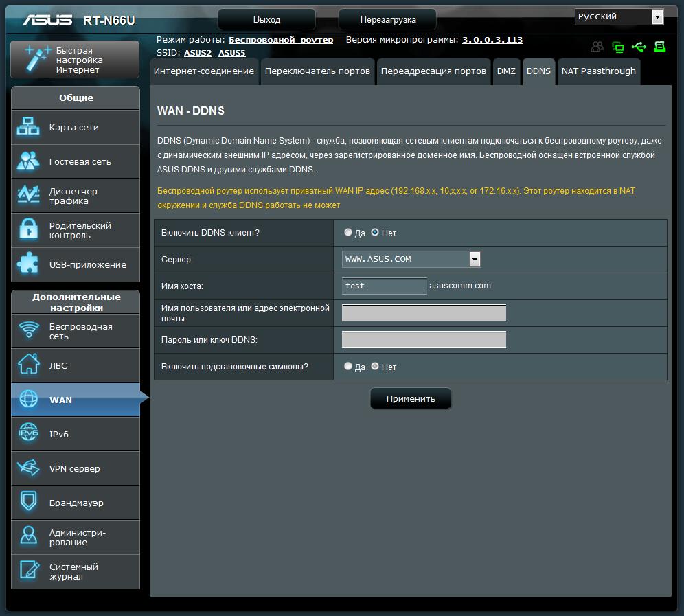Click the green USB status icon
Viewport: 684px width, 616px height.
[639, 46]
